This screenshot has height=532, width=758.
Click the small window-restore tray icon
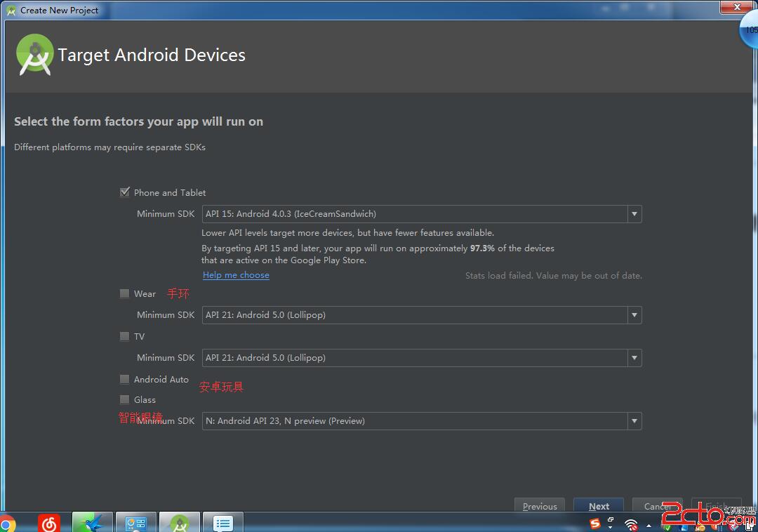(x=611, y=520)
